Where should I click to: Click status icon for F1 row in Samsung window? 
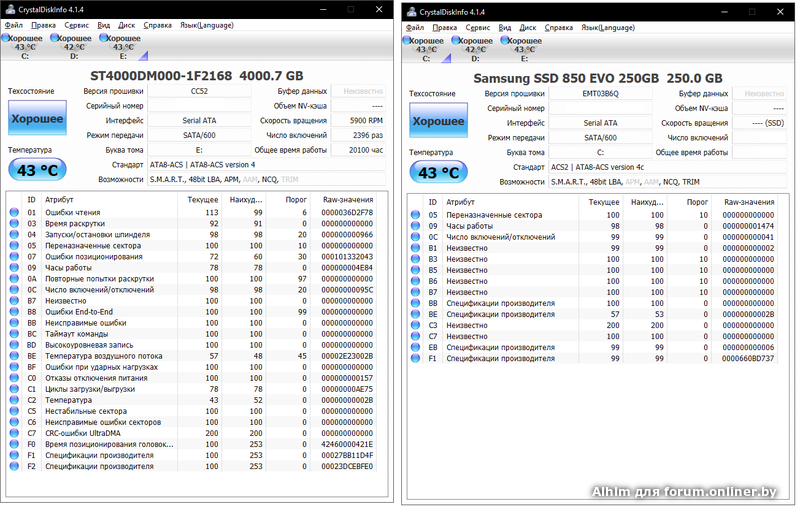coord(415,358)
